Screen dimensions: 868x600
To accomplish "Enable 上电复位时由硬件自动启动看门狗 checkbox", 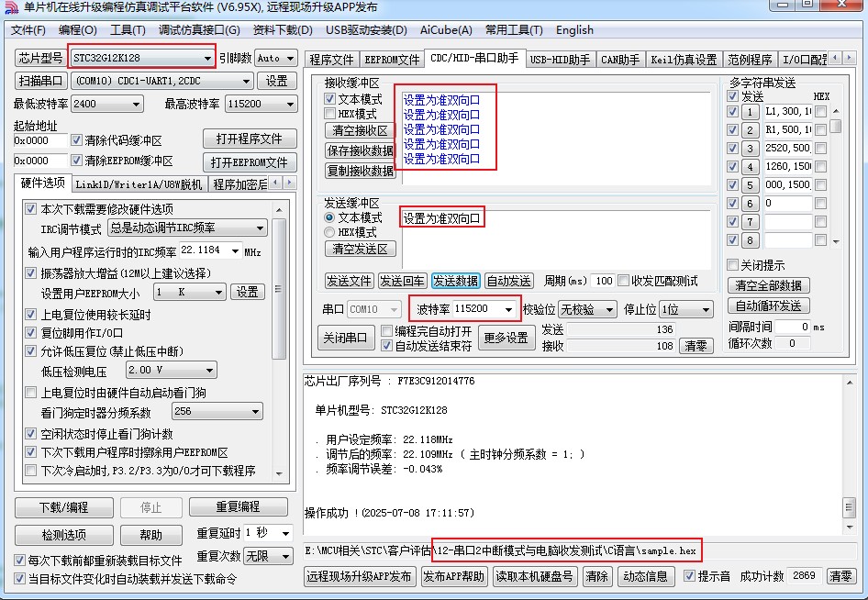I will (31, 393).
